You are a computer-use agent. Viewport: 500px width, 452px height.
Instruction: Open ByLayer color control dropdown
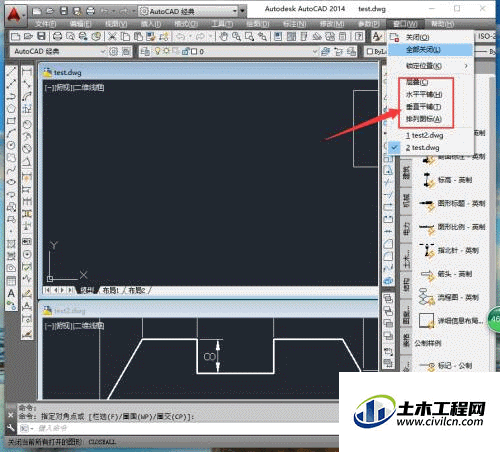click(x=377, y=51)
